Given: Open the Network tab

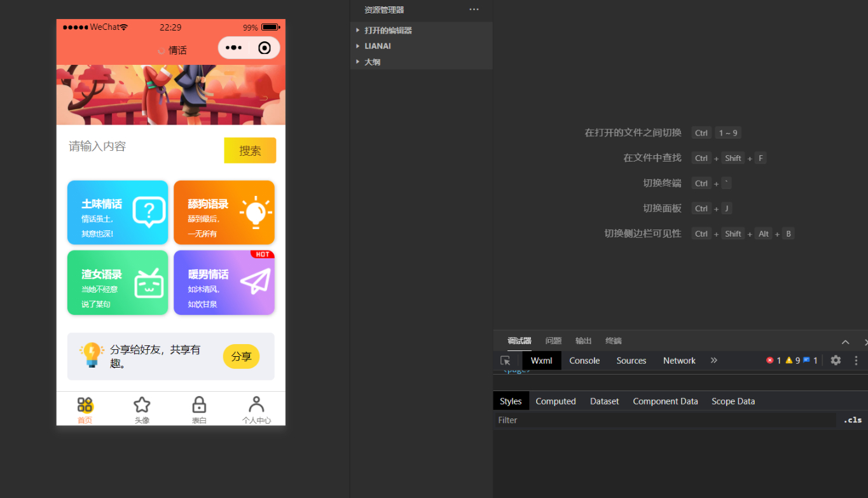Looking at the screenshot, I should pos(679,361).
